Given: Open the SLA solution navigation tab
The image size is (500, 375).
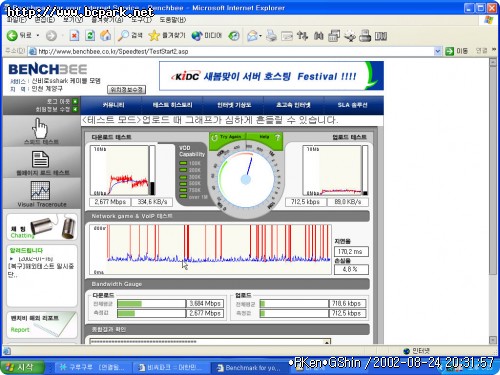Looking at the screenshot, I should tap(352, 105).
